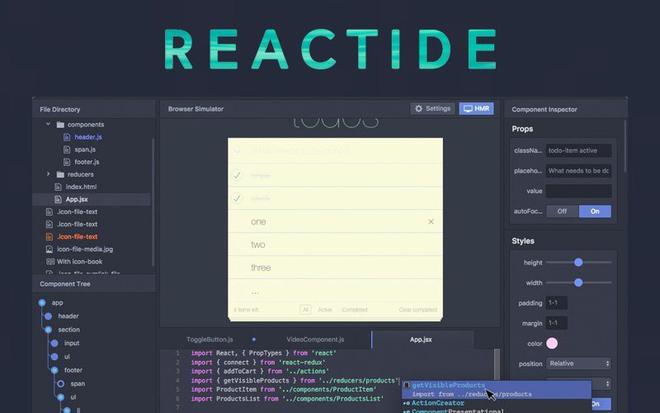Viewport: 660px width, 413px height.
Task: Click the Settings button
Action: [x=432, y=109]
